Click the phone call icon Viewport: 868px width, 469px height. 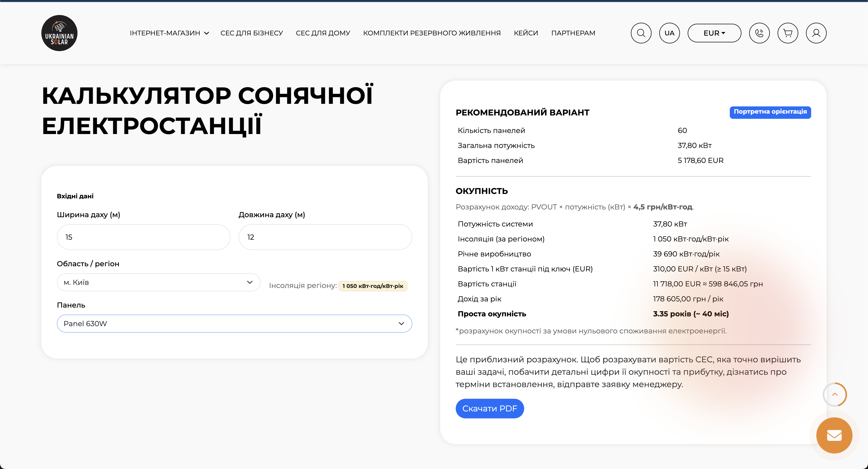(x=759, y=33)
